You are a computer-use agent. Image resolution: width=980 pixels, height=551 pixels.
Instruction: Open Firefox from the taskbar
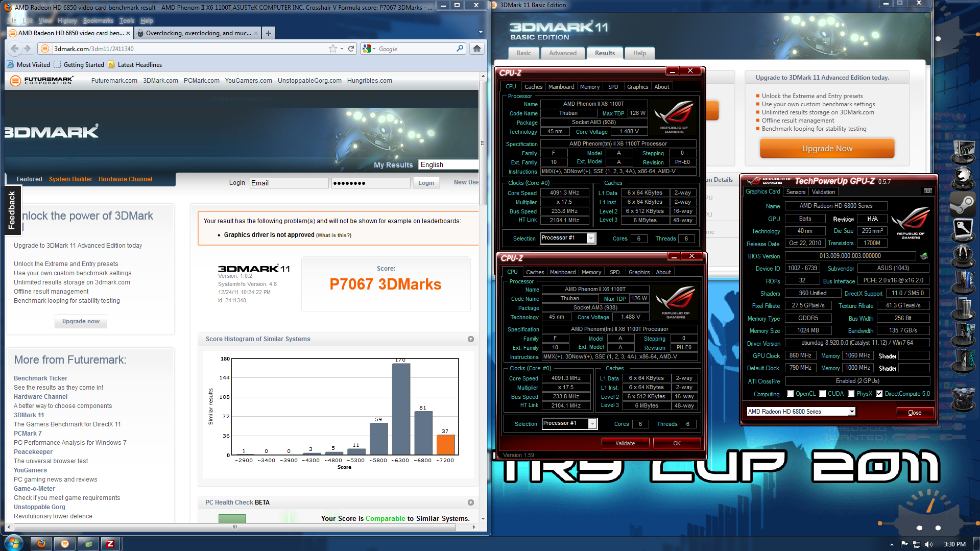coord(41,544)
